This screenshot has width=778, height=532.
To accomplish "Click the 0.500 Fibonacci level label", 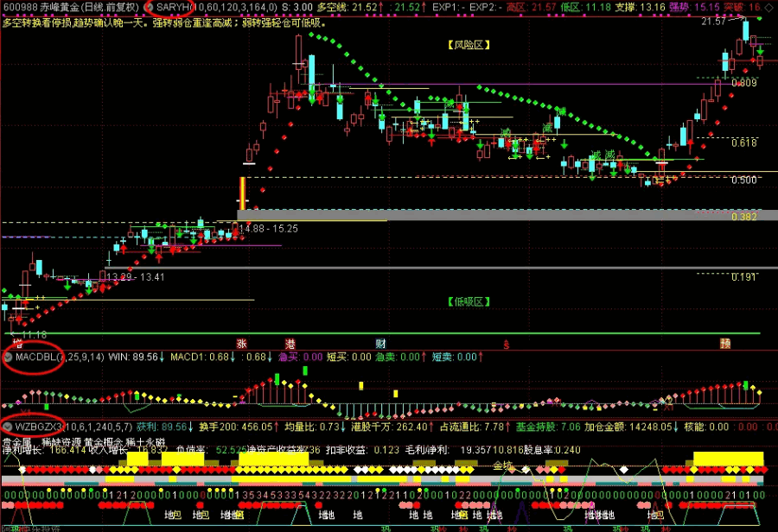I will 744,180.
